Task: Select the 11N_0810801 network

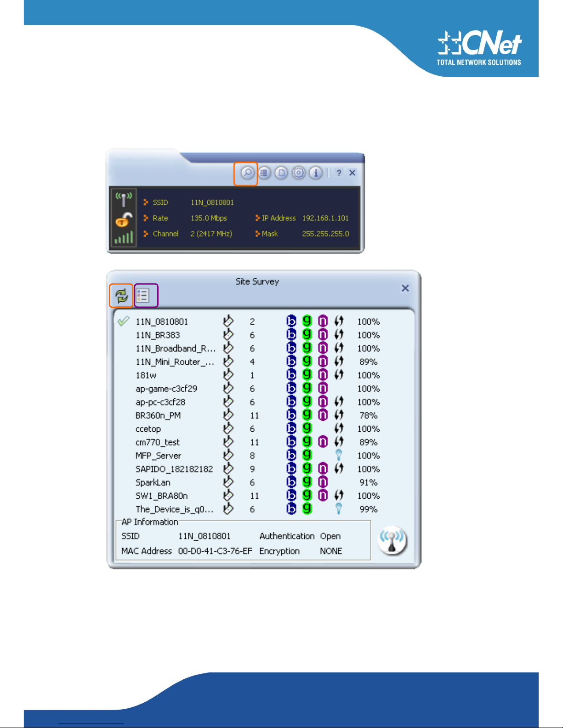Action: coord(161,322)
